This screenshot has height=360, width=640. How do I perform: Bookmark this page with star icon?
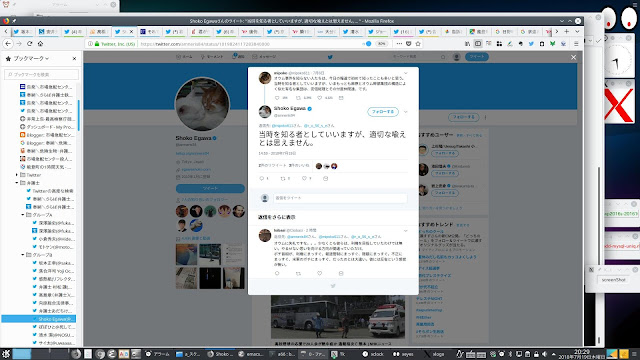[x=418, y=44]
